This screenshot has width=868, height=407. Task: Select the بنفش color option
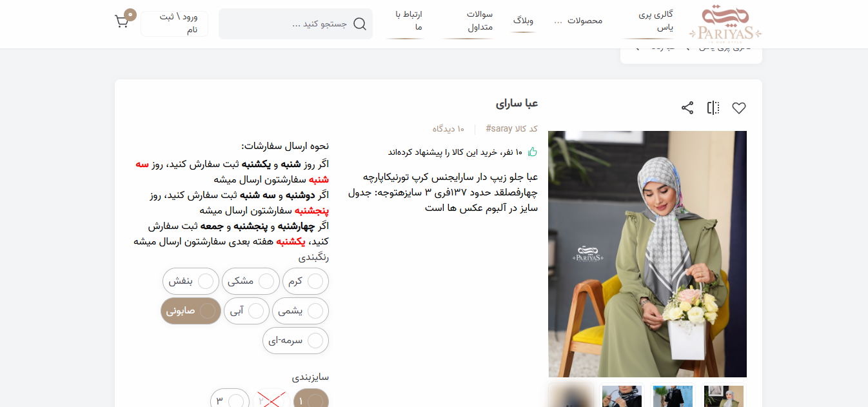pos(190,281)
